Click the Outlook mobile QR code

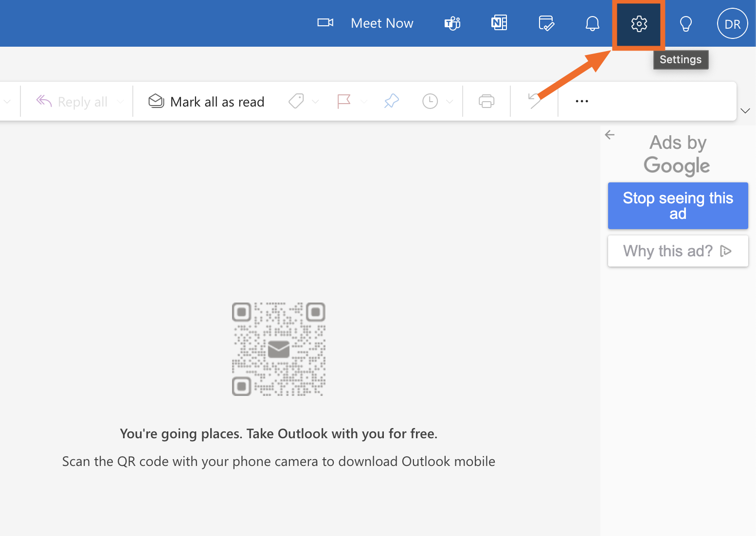279,349
